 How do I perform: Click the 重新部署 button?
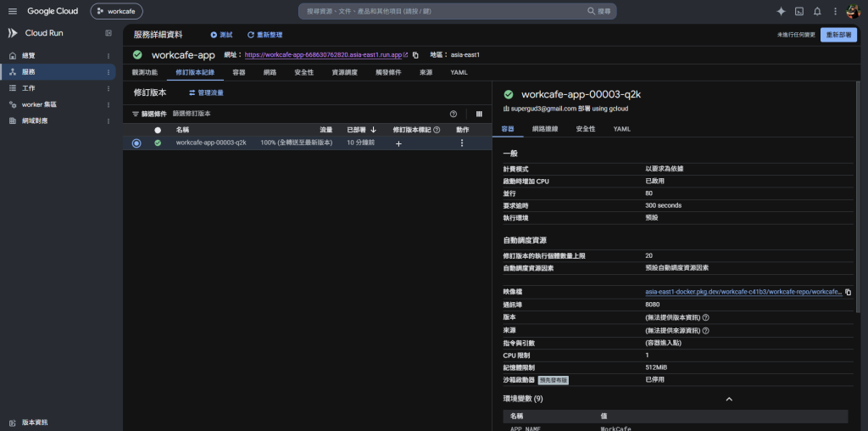pyautogui.click(x=838, y=35)
